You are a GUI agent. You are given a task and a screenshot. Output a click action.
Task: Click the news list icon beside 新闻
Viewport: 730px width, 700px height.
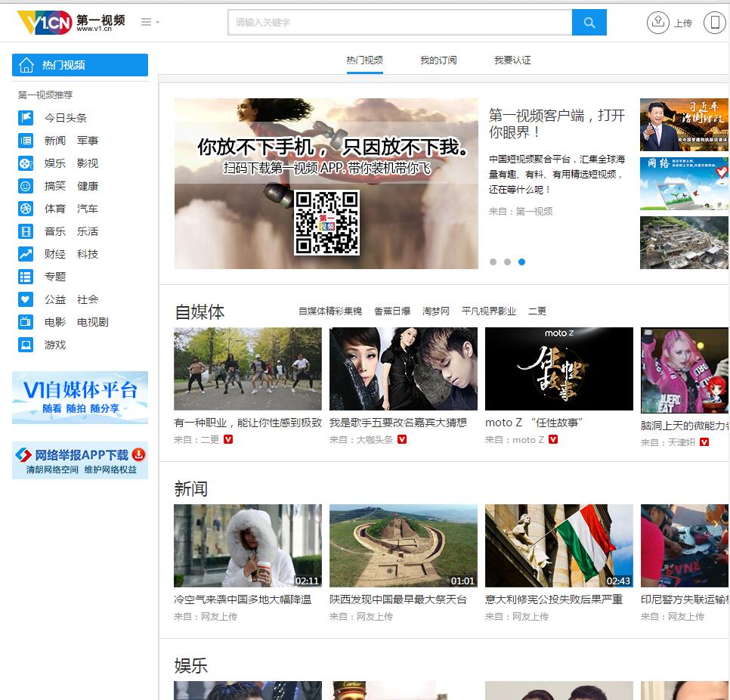click(x=26, y=141)
